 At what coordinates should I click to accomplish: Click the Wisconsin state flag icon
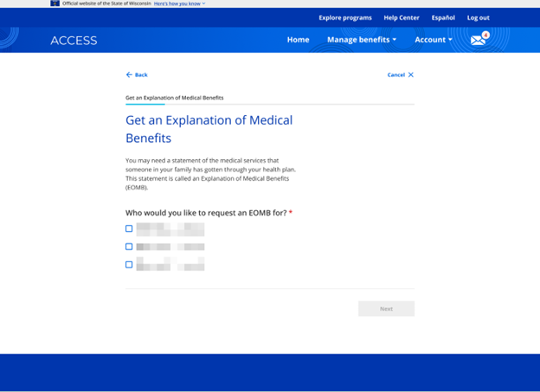[55, 3]
